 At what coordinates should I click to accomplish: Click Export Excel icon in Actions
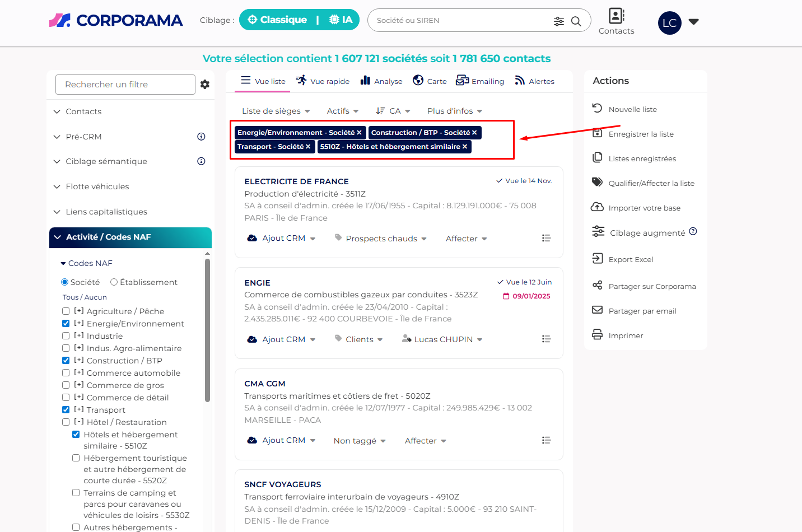[x=598, y=259]
